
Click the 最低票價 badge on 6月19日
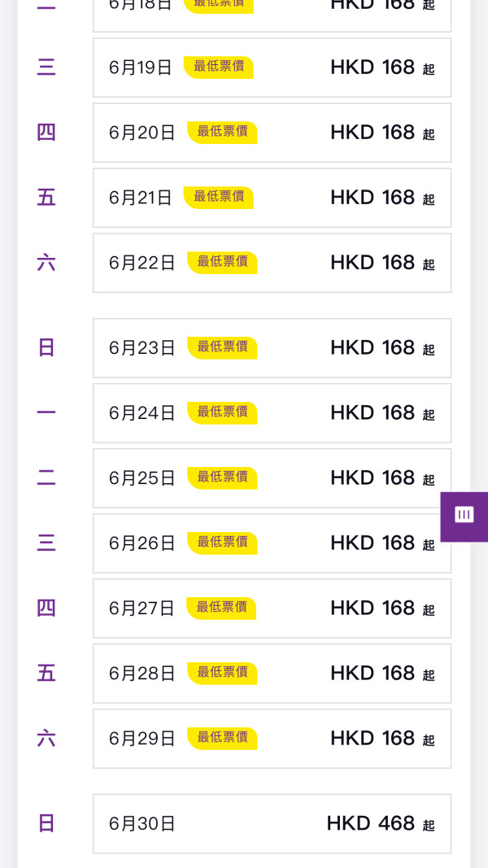[219, 67]
